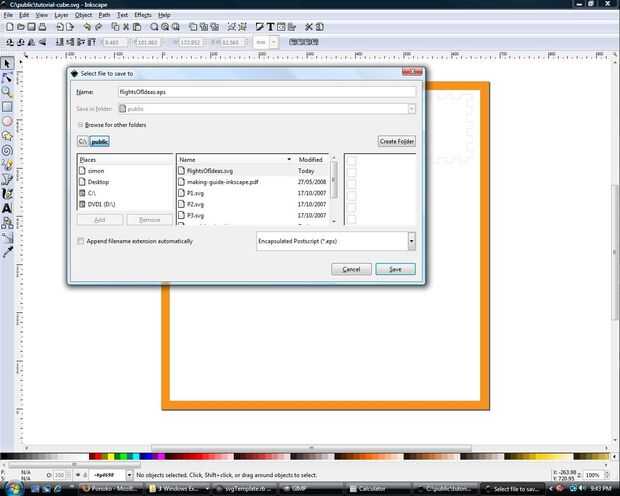The width and height of the screenshot is (620, 496).
Task: Pick the yellow swatch in color palette
Action: pos(111,456)
